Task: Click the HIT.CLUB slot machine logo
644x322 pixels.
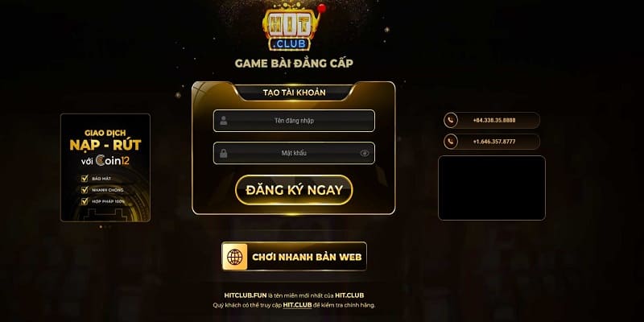Action: [x=293, y=27]
